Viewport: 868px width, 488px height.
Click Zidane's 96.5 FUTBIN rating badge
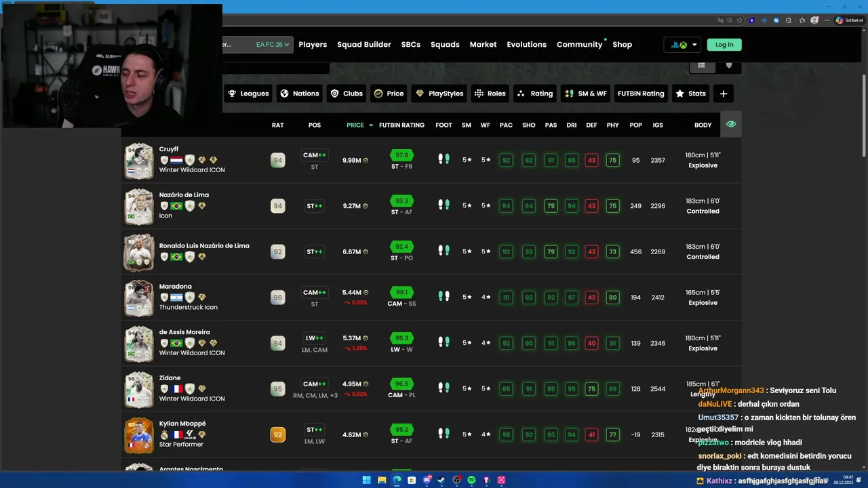click(401, 384)
